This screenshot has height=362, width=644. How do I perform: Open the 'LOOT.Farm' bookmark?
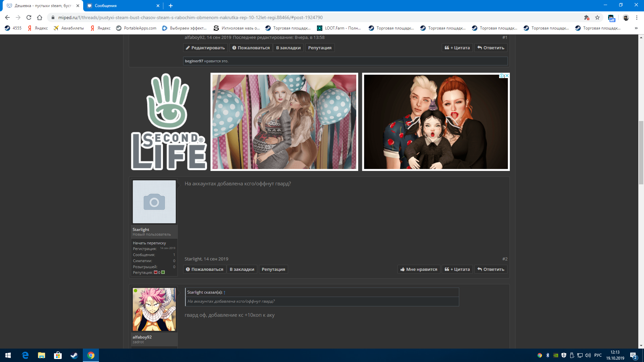tap(339, 28)
